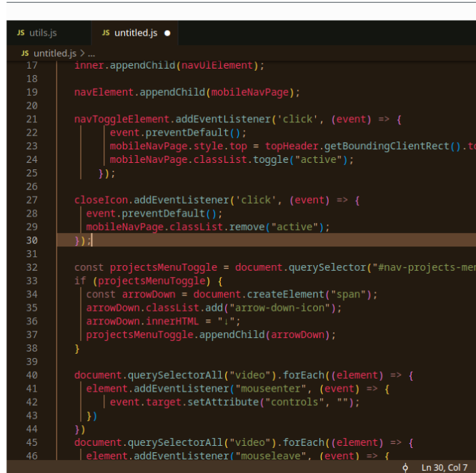Click line number 30 in the gutter

click(32, 241)
